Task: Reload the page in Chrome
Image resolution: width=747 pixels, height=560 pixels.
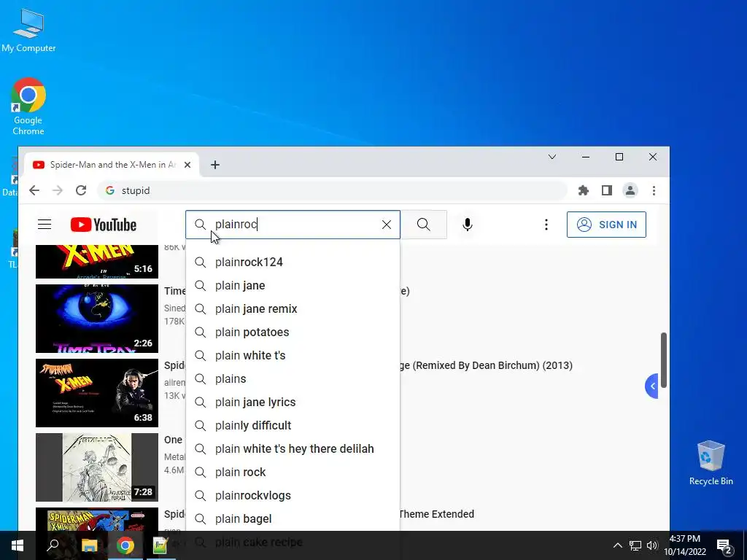Action: pyautogui.click(x=81, y=190)
